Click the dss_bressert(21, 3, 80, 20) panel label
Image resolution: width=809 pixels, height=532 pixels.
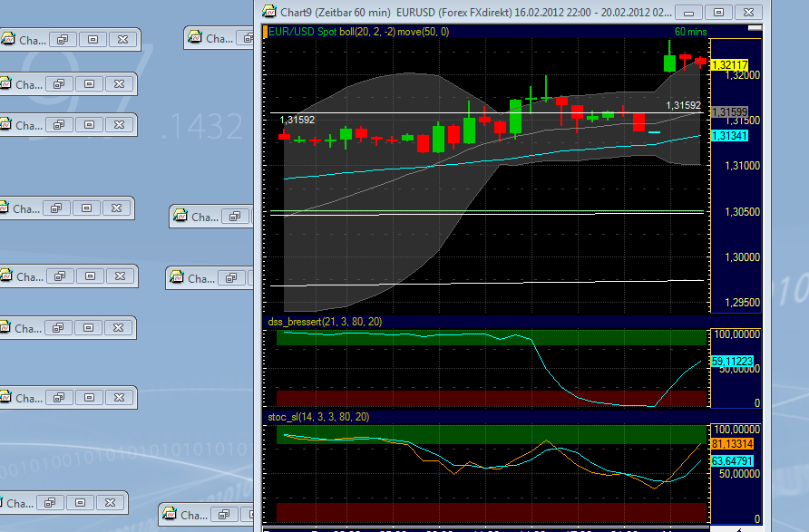(x=327, y=322)
